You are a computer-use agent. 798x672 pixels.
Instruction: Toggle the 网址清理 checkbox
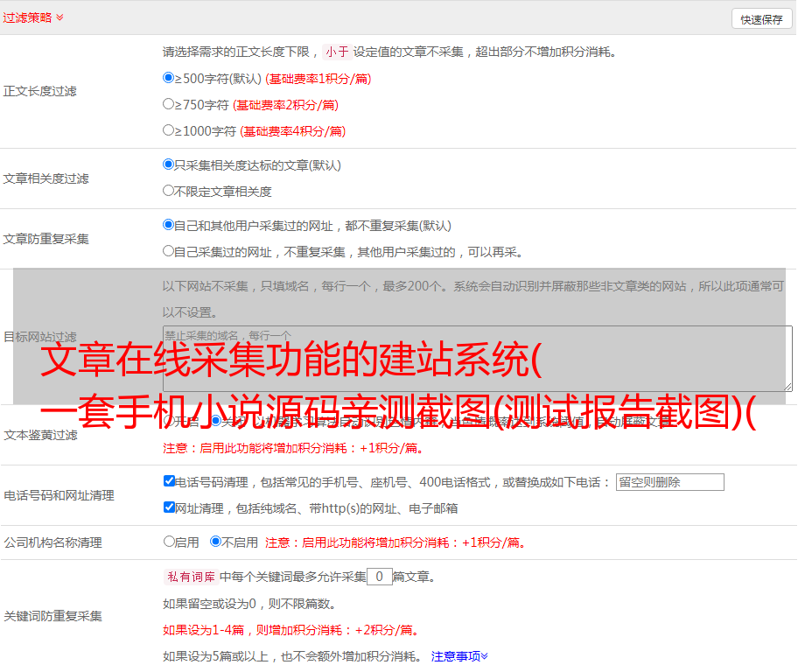pyautogui.click(x=170, y=507)
